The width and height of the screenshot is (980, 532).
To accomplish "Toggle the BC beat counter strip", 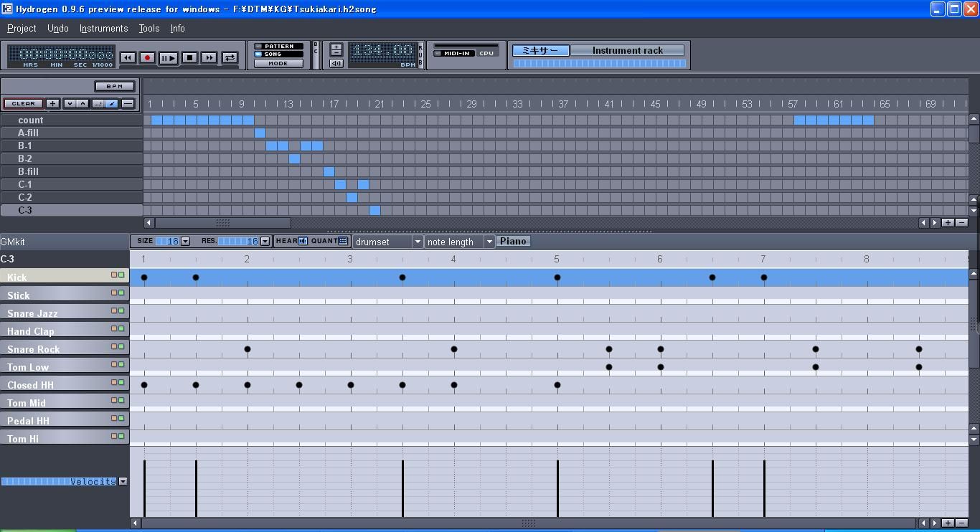I will [x=316, y=55].
